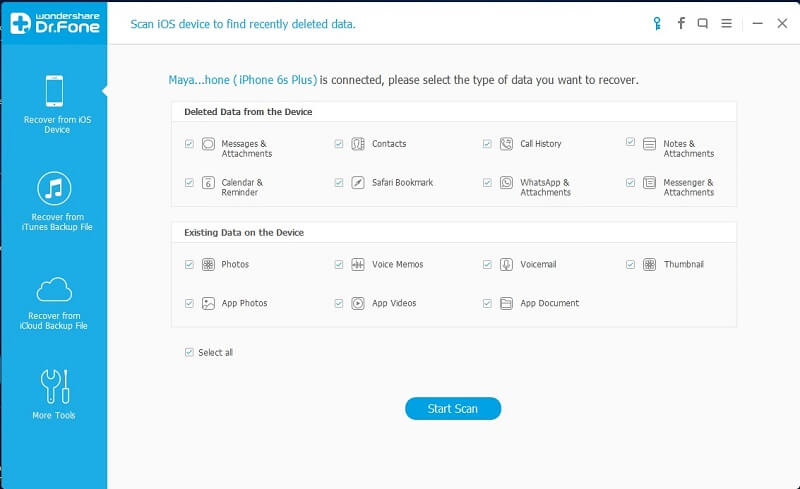Screen dimensions: 800x489
Task: Click the Voice Memos waveform icon
Action: pos(358,265)
